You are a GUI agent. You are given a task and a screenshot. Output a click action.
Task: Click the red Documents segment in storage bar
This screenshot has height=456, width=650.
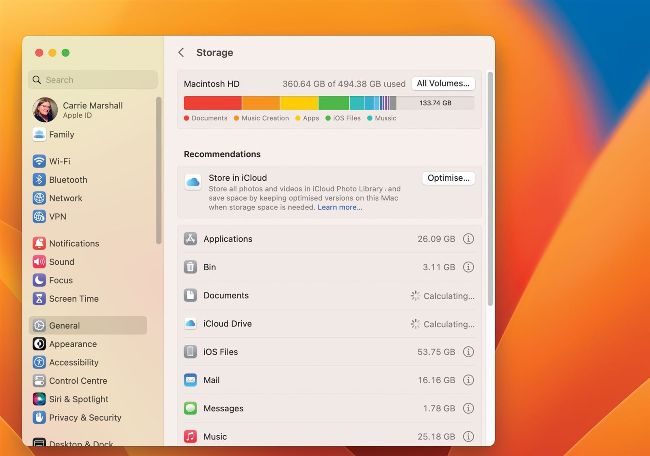point(212,103)
